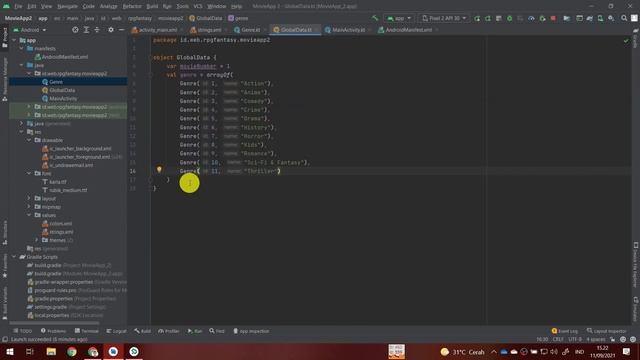This screenshot has height=360, width=640.
Task: Click the Make Project hammer icon
Action: (375, 18)
